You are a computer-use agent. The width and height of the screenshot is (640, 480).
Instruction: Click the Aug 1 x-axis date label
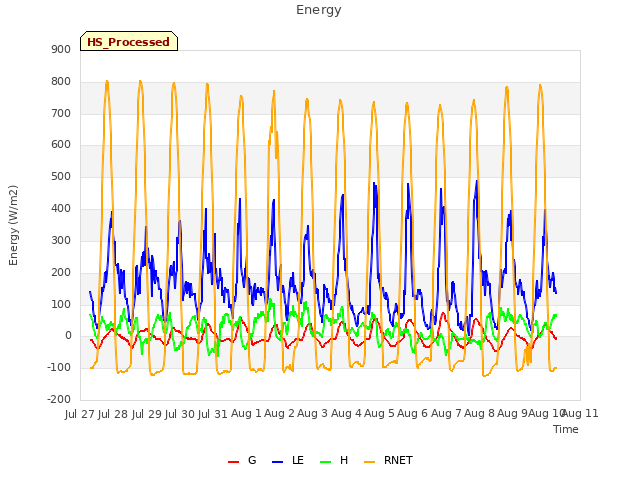[x=246, y=414]
